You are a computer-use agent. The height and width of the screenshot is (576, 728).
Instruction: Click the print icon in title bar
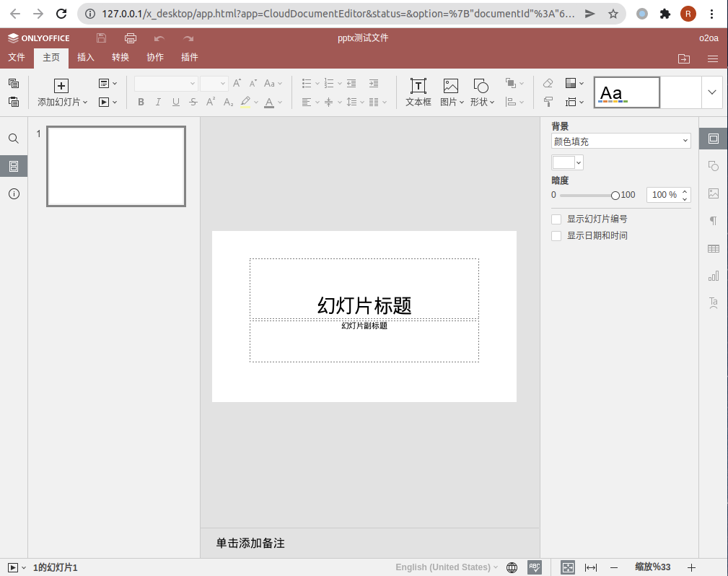130,38
